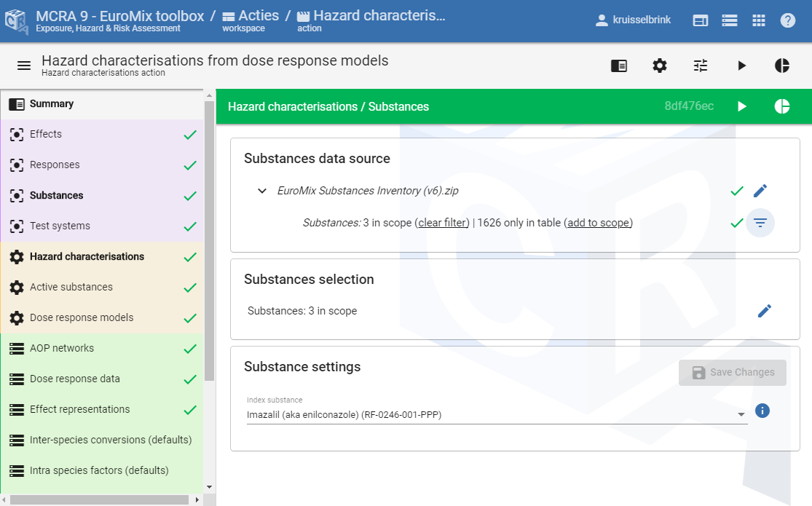Open the report icon in the action toolbar
Image resolution: width=812 pixels, height=506 pixels.
618,66
